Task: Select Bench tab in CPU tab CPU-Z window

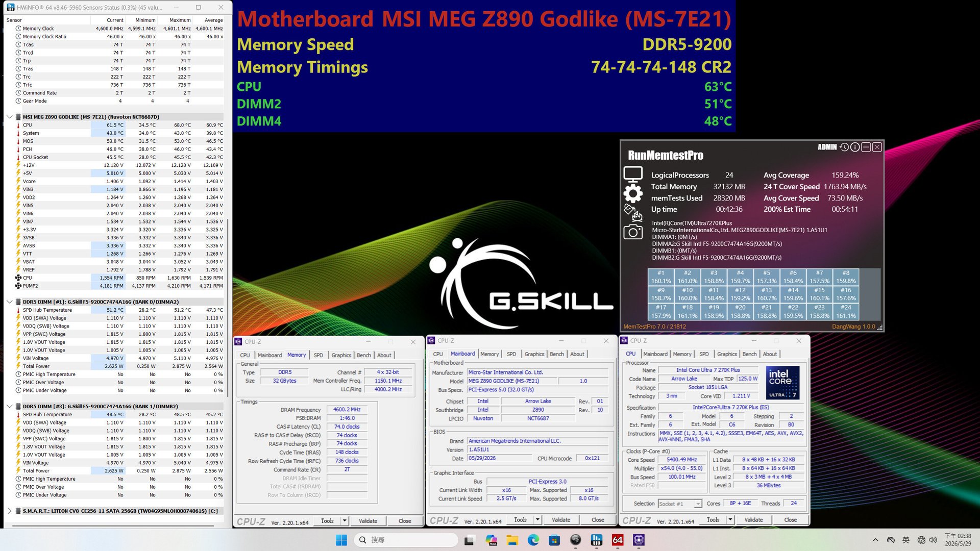Action: [749, 354]
